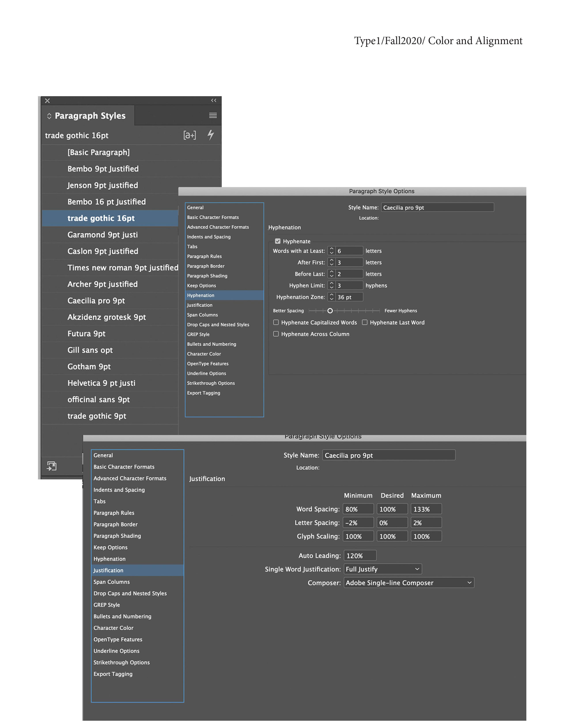Image resolution: width=563 pixels, height=728 pixels.
Task: Click the Quick Apply lightning bolt icon
Action: pos(210,135)
